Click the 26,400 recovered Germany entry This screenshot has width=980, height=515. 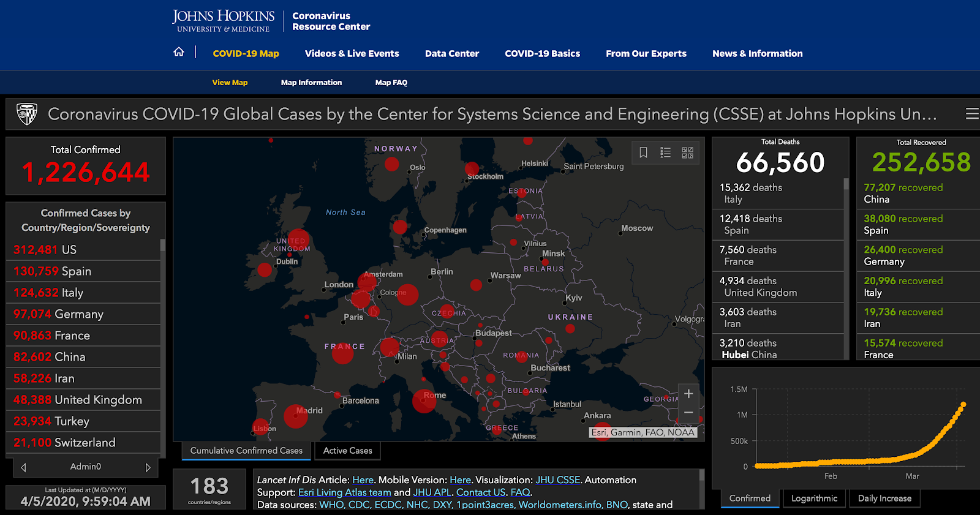[x=918, y=256]
